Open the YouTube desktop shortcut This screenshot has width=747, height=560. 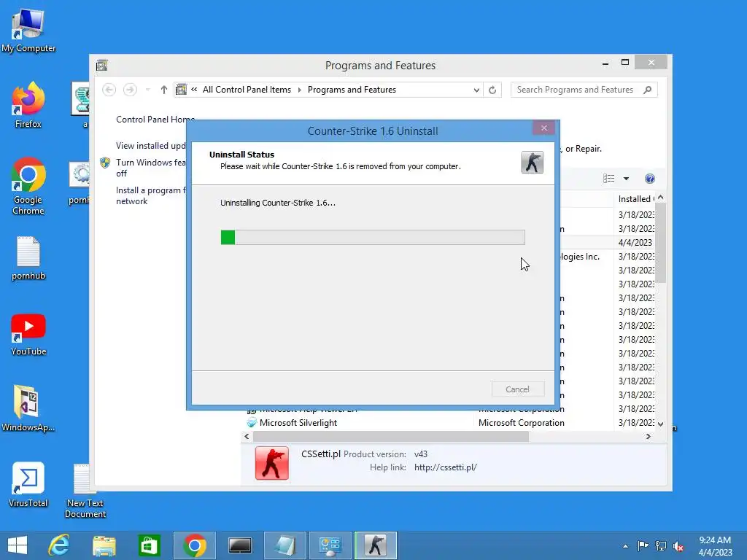point(28,335)
